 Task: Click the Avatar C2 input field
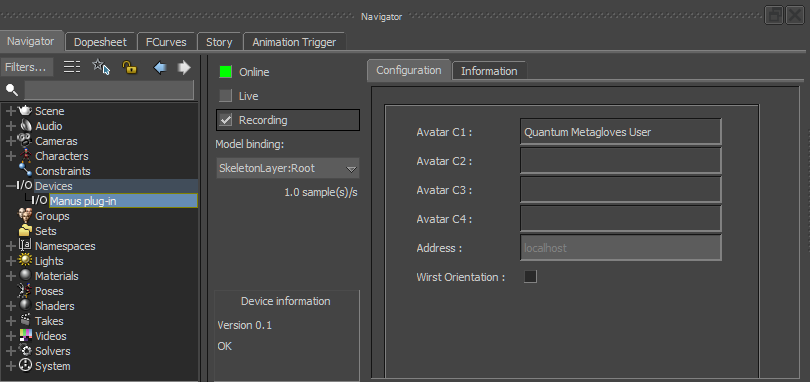click(x=620, y=161)
